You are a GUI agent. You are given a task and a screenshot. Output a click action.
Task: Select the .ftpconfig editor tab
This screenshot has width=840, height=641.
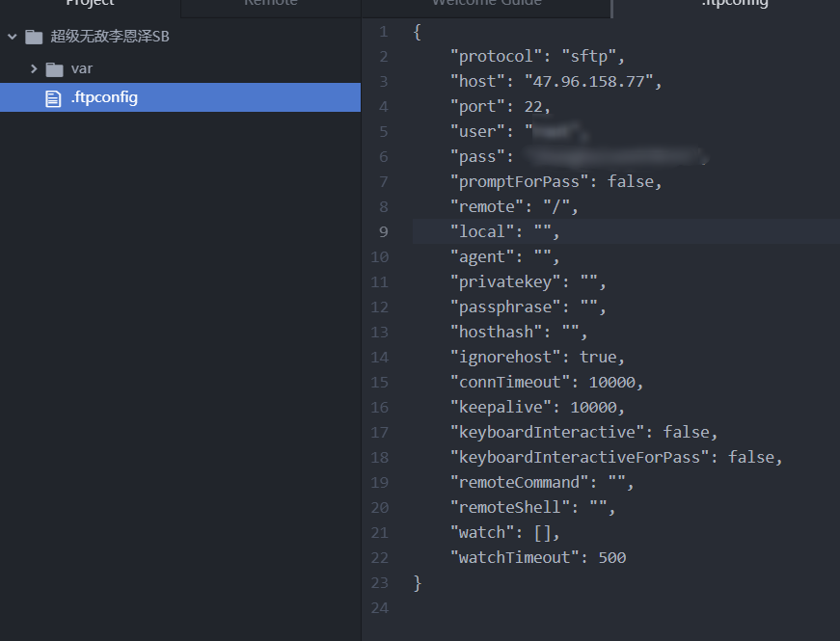[734, 4]
